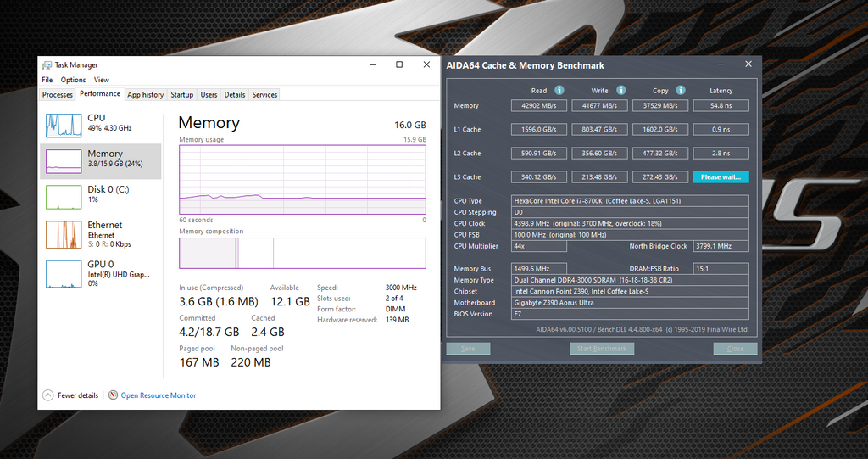Click the Memory Read 42902 MB/s field
Screen dimensions: 868x459
(x=539, y=106)
